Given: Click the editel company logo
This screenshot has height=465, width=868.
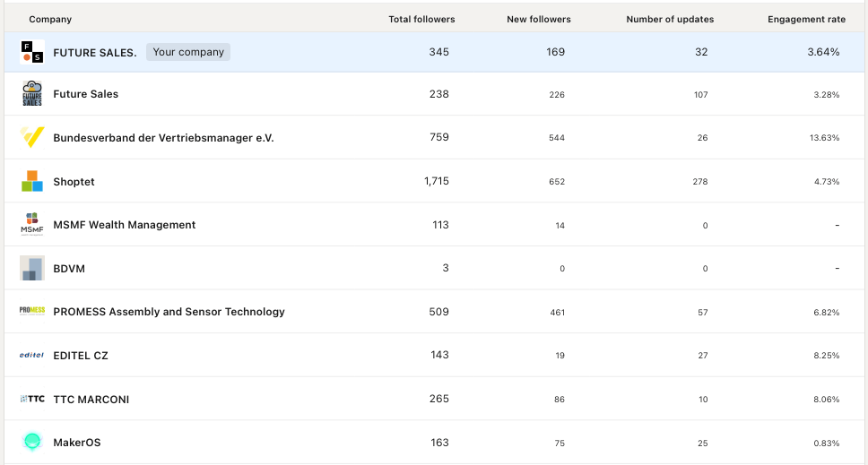Looking at the screenshot, I should 32,355.
